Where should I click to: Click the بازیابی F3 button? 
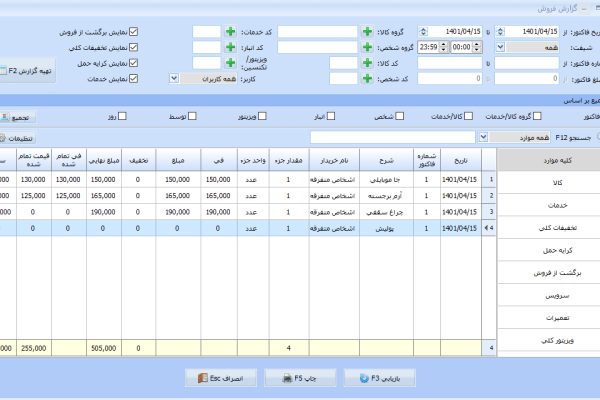point(380,378)
